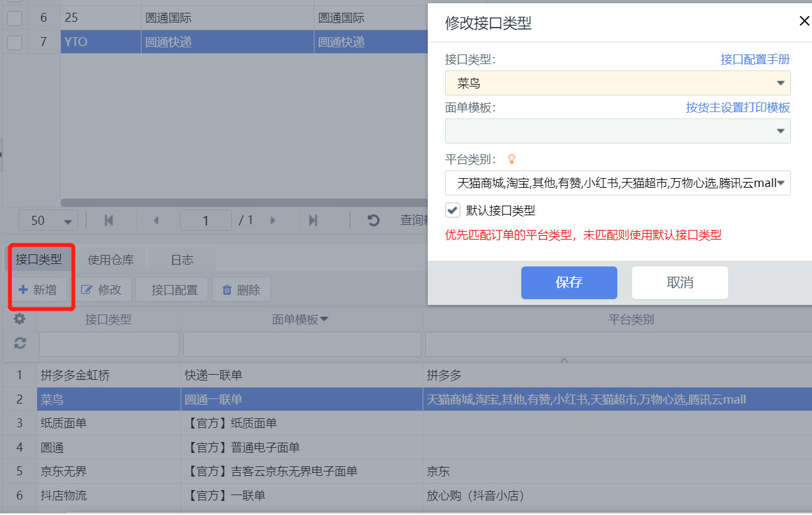
Task: Go to previous page arrow
Action: (156, 220)
